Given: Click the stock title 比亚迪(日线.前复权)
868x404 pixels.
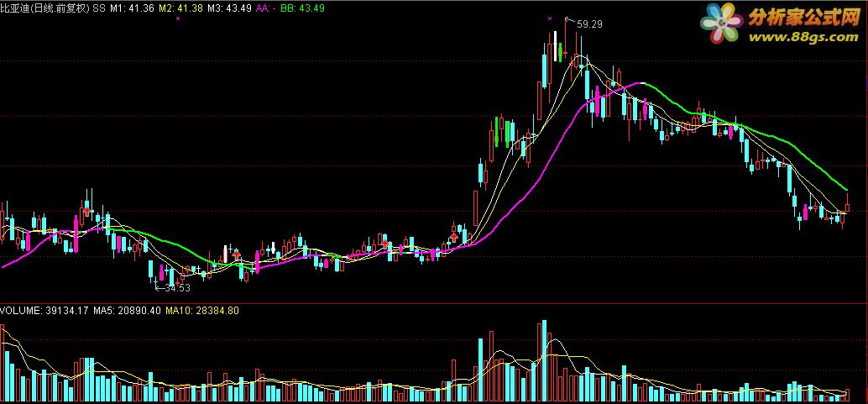Looking at the screenshot, I should tap(45, 8).
